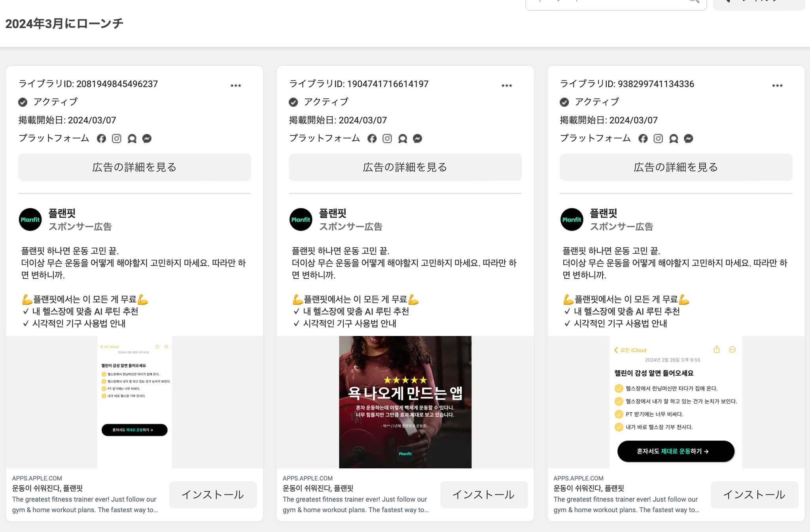Viewport: 810px width, 532px height.
Task: Open 플랜핏 advertiser name on second ad
Action: click(333, 213)
